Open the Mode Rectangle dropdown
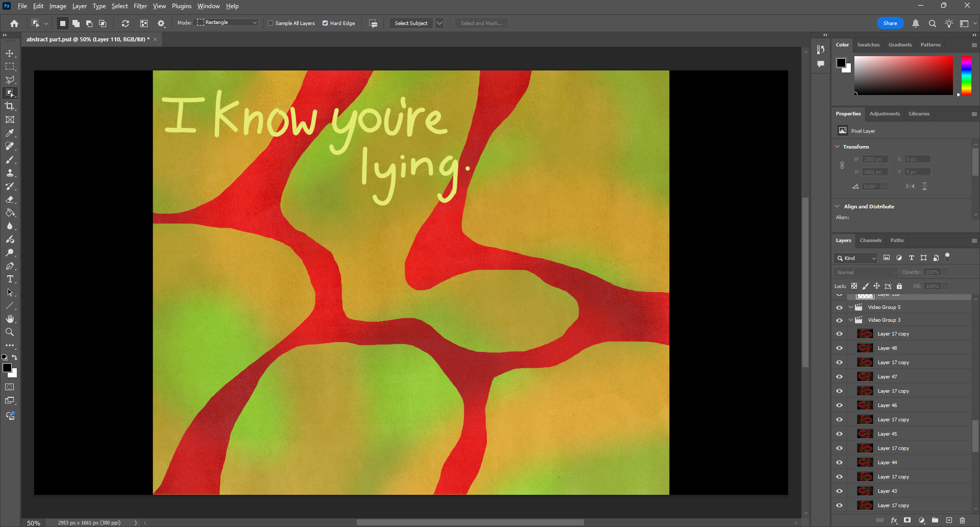980x527 pixels. click(x=227, y=22)
